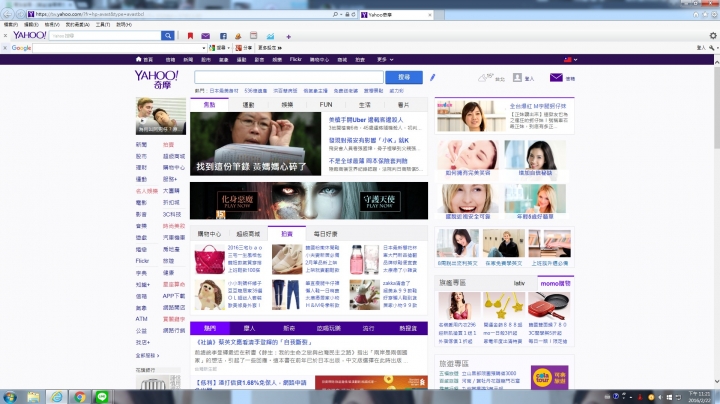
Task: Click the Yahoo toolbar magnifier search button
Action: tap(168, 35)
